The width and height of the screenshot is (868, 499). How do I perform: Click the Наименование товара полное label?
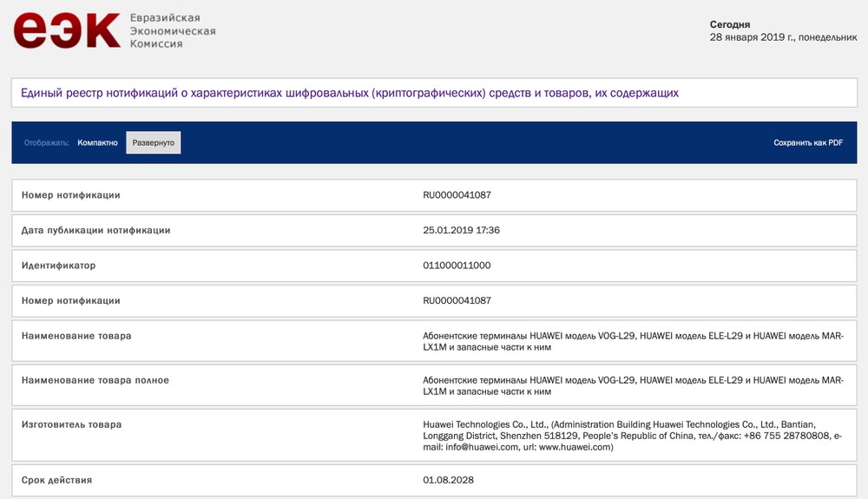95,380
